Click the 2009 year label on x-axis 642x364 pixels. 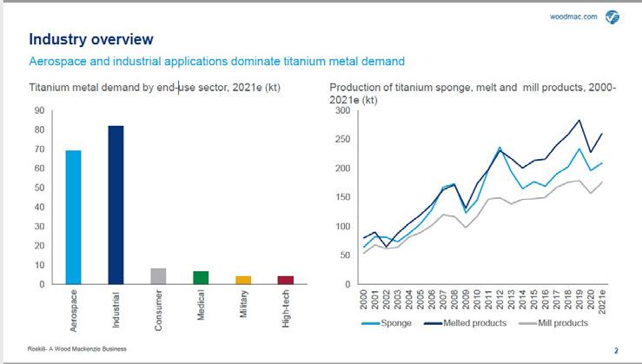tap(466, 300)
